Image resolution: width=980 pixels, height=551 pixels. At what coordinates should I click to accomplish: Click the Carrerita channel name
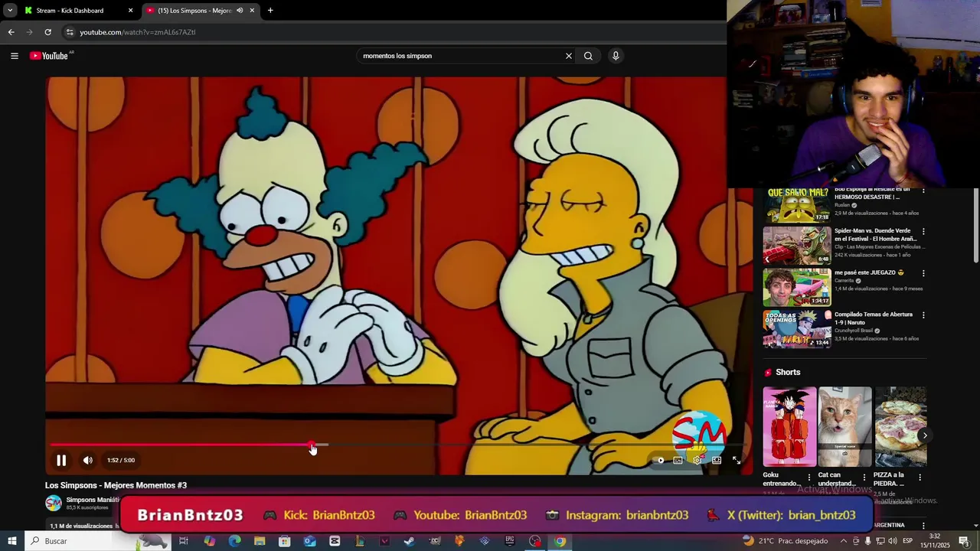(x=844, y=281)
